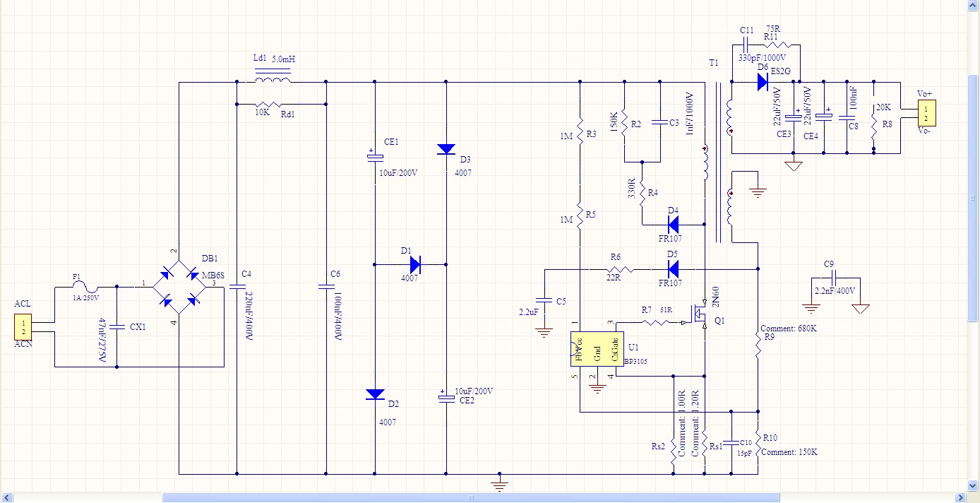Screen dimensions: 980x503
Task: Select the fuse F1 symbol
Action: click(85, 286)
